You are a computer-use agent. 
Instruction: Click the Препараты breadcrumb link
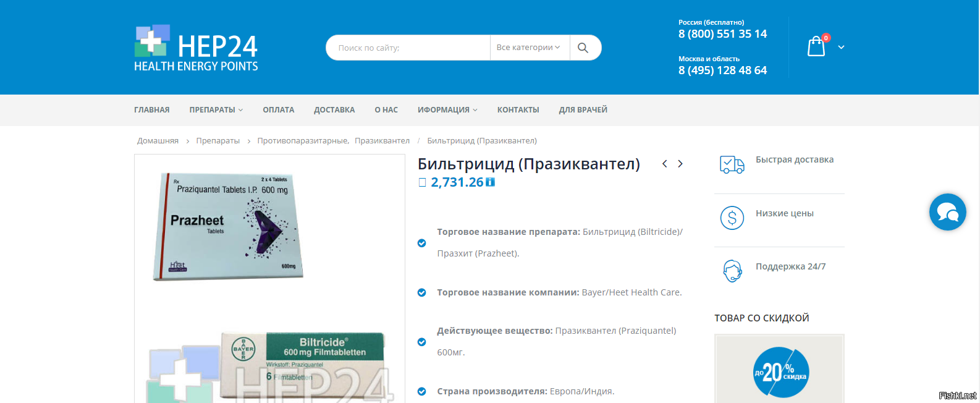tap(218, 141)
